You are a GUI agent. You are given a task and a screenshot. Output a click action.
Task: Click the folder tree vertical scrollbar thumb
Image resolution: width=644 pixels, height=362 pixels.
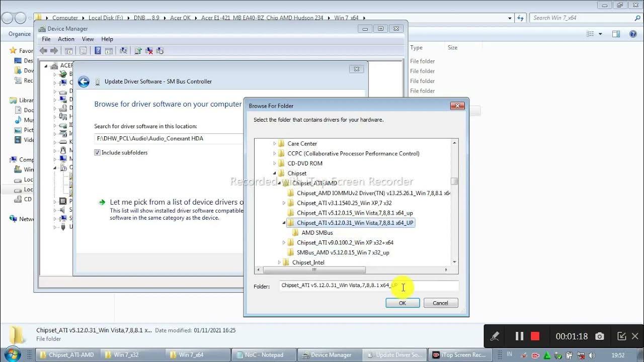click(x=454, y=181)
